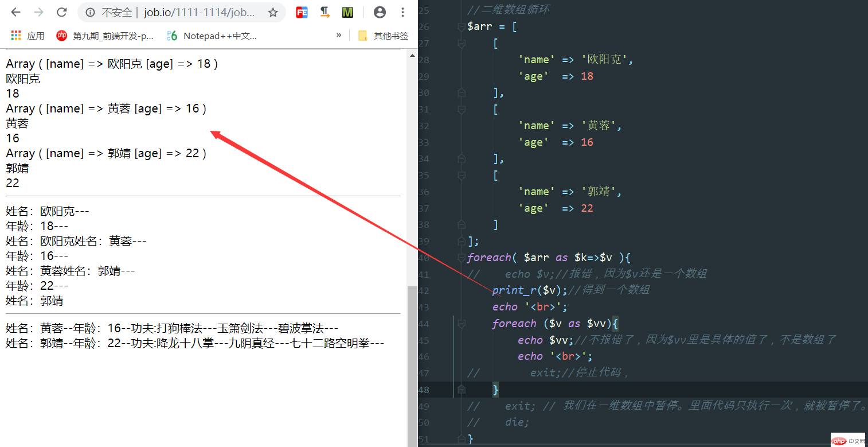This screenshot has height=447, width=868.
Task: Click the output text 年龄：18---
Action: tap(37, 226)
